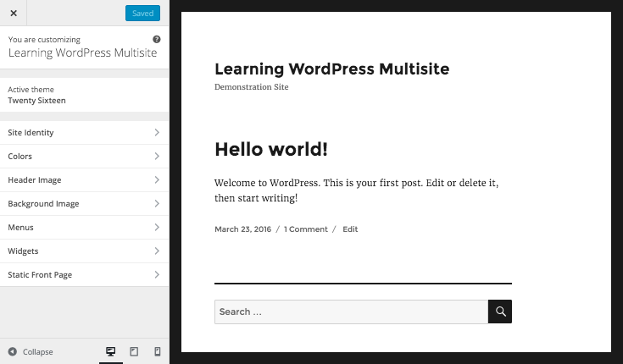Switch to desktop preview icon
Viewport: 623px width, 364px height.
pyautogui.click(x=110, y=351)
